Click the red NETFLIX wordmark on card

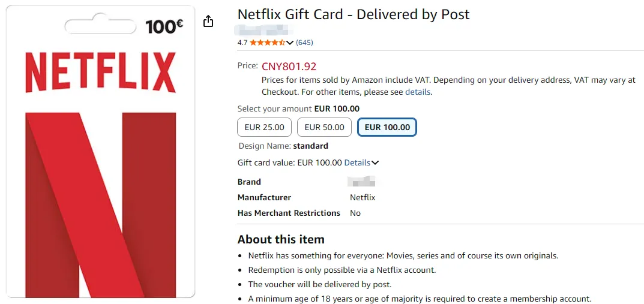coord(100,72)
